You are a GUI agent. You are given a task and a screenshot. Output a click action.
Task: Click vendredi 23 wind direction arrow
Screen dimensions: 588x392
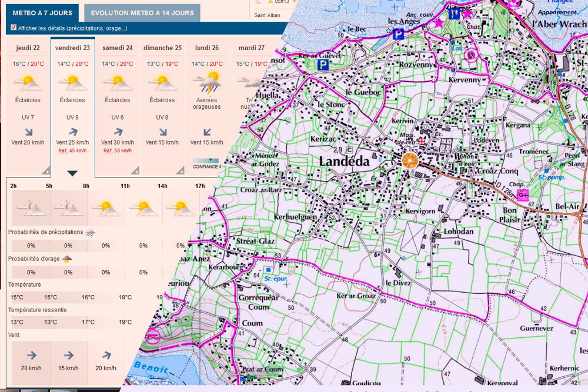pos(73,132)
